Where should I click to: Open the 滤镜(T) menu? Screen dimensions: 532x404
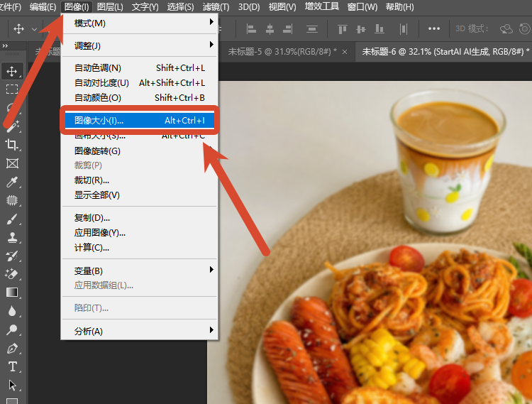216,7
